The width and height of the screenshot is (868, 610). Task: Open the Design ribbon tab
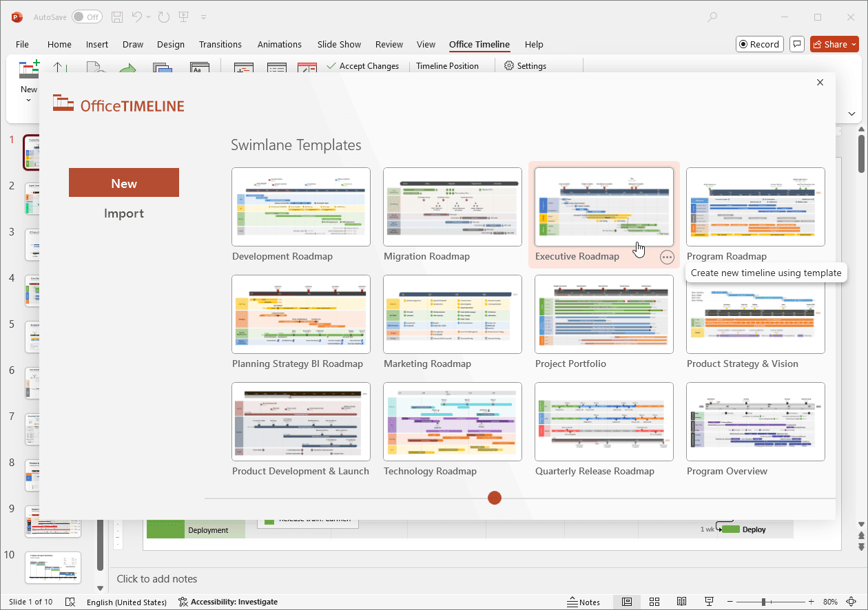tap(171, 44)
